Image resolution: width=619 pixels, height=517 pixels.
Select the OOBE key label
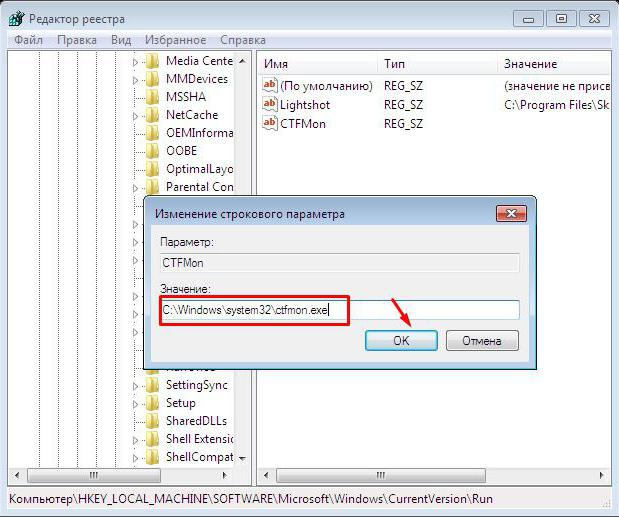point(182,151)
